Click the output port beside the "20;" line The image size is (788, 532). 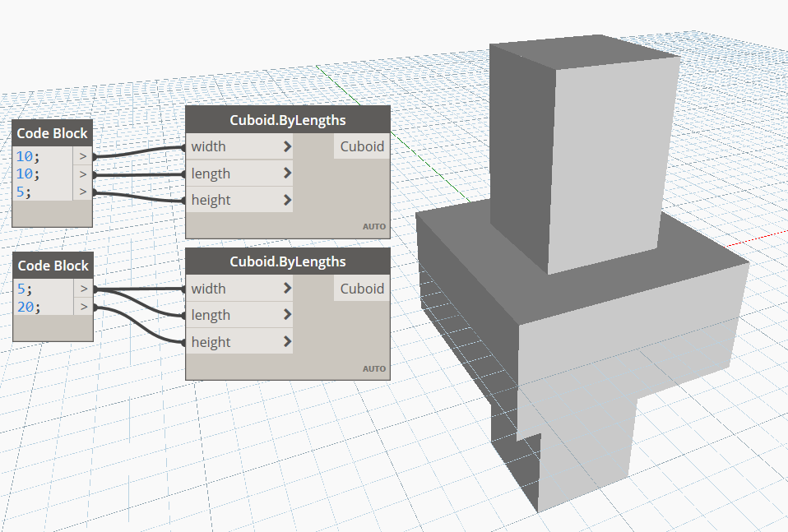(84, 307)
